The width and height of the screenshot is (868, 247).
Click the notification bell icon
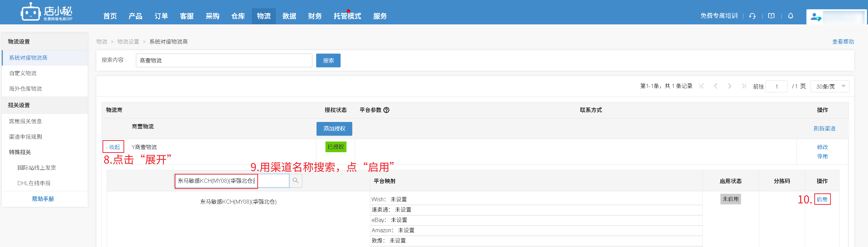click(791, 16)
